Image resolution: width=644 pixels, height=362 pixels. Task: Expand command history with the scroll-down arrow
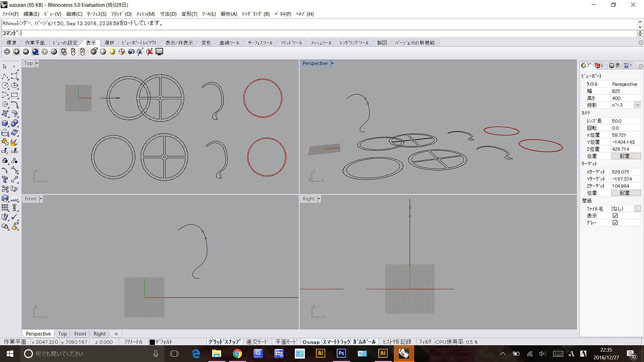click(x=641, y=27)
